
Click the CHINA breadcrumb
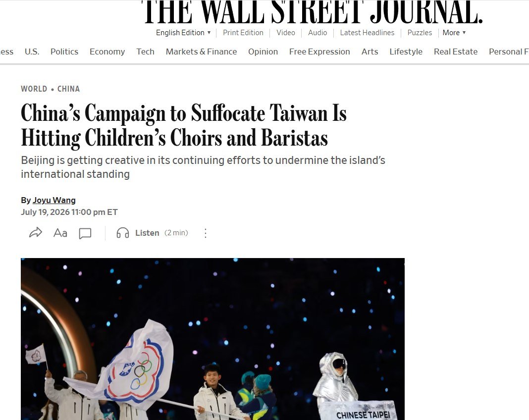68,89
